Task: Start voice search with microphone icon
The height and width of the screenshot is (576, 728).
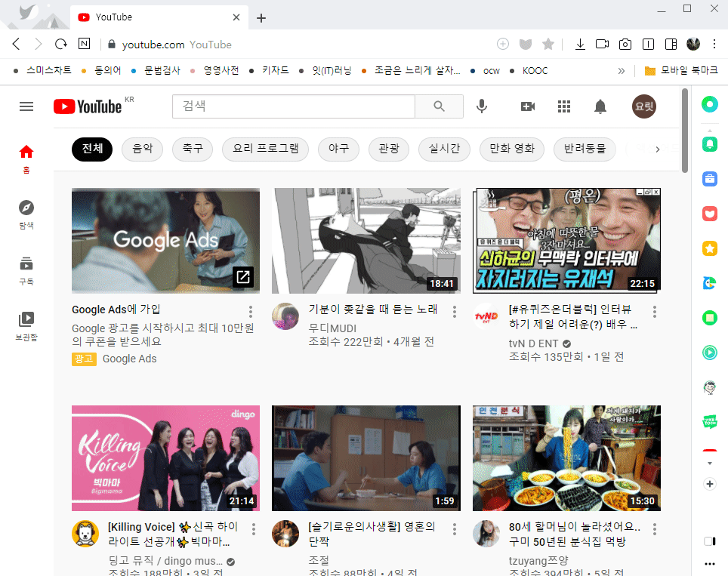Action: pyautogui.click(x=482, y=106)
